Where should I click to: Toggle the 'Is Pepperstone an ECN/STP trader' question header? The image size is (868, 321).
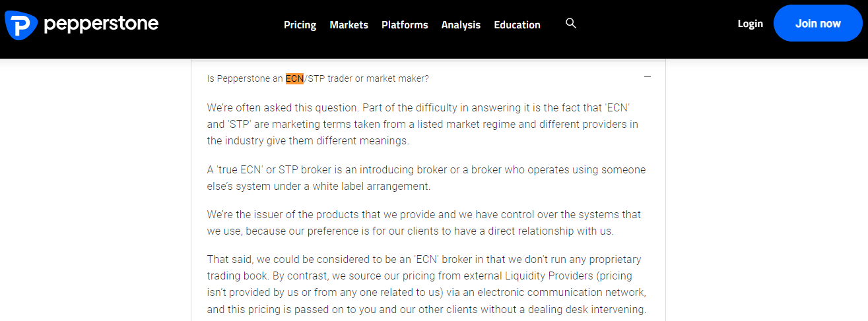pyautogui.click(x=428, y=78)
